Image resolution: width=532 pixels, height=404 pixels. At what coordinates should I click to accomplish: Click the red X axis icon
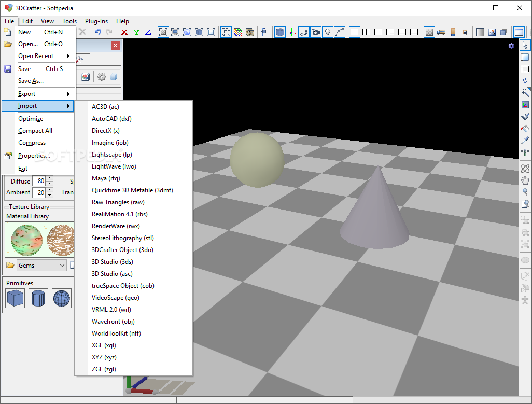[x=124, y=32]
